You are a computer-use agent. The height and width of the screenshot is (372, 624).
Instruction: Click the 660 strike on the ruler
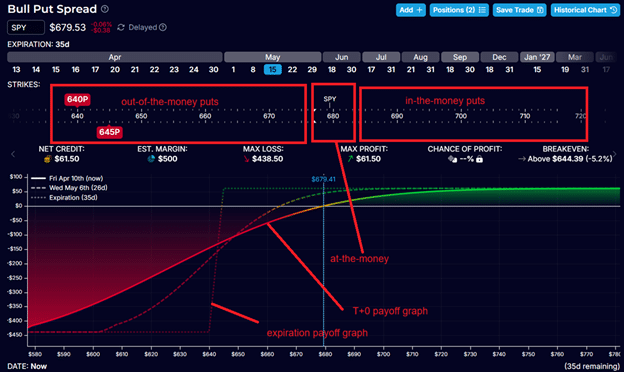tap(205, 116)
